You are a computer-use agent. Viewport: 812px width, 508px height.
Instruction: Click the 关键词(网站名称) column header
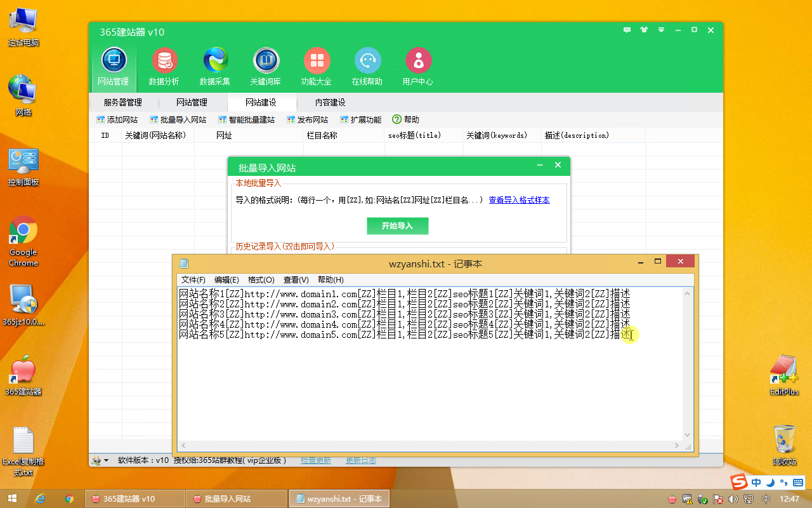(x=158, y=135)
